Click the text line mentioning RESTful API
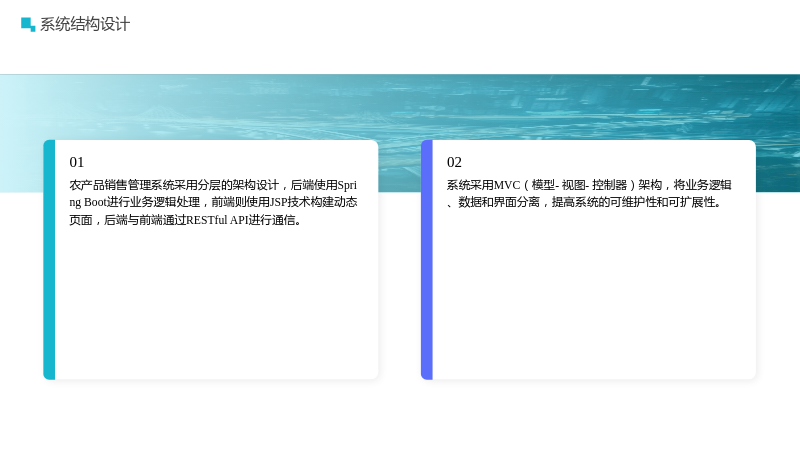 [x=186, y=220]
